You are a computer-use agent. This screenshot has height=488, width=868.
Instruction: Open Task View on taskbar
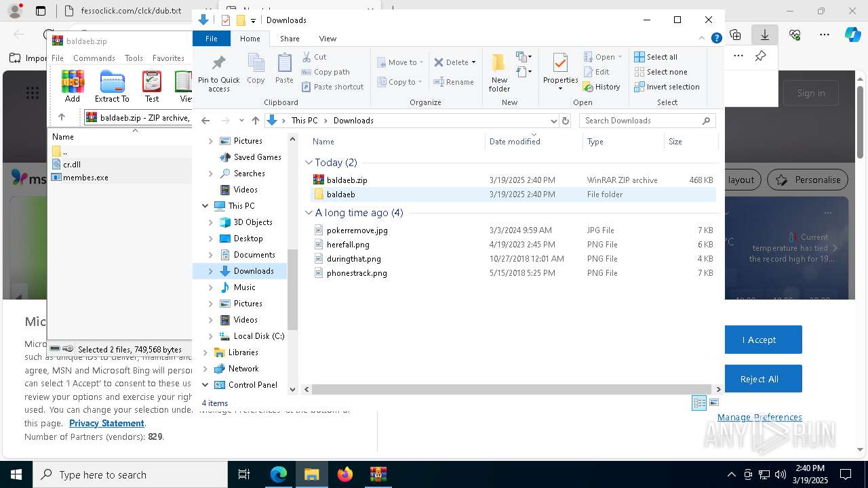pyautogui.click(x=244, y=474)
